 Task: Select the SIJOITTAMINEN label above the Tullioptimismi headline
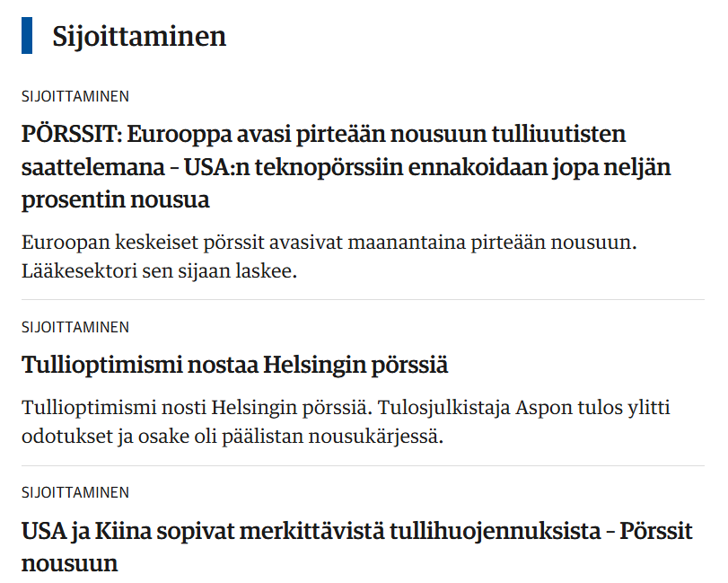75,328
